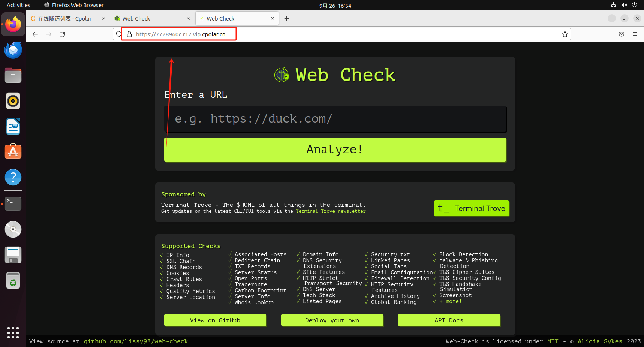Image resolution: width=644 pixels, height=347 pixels.
Task: Open the tracking protection shield icon
Action: pyautogui.click(x=118, y=34)
